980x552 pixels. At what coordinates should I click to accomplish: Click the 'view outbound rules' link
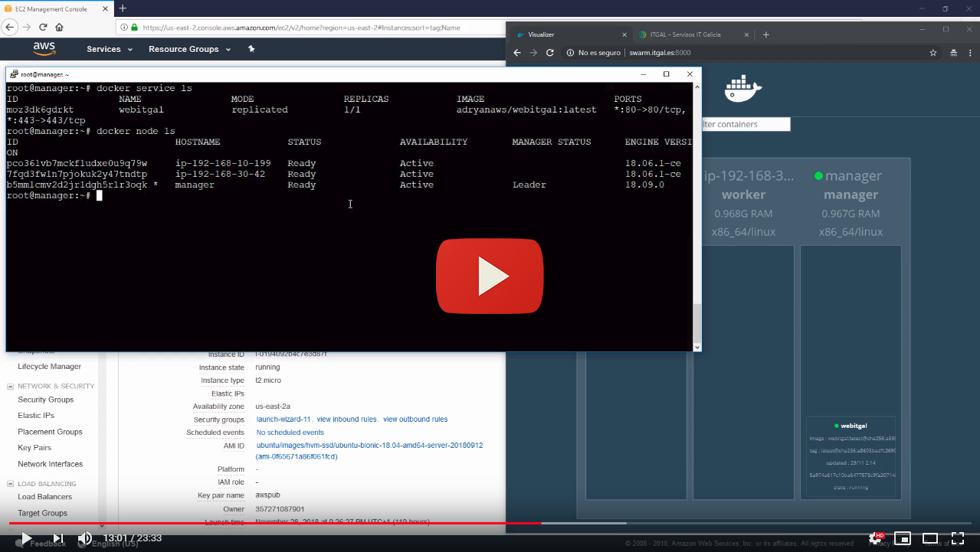(x=415, y=420)
